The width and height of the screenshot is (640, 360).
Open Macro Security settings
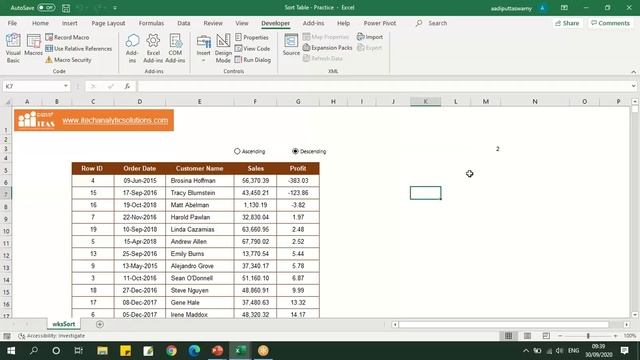(68, 60)
